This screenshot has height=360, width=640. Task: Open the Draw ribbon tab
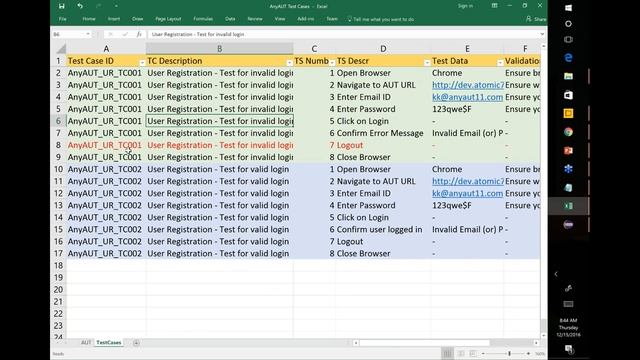pyautogui.click(x=138, y=19)
